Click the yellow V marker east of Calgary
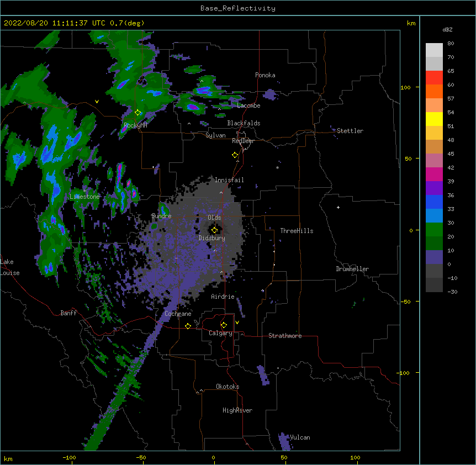The width and height of the screenshot is (476, 465). pos(237,323)
